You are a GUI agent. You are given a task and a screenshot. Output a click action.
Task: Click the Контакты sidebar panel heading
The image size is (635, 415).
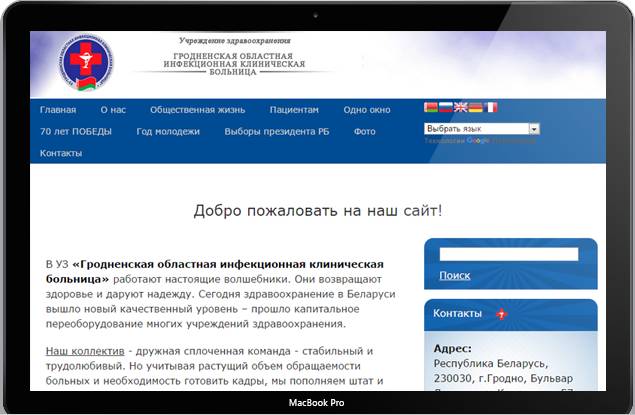[458, 313]
